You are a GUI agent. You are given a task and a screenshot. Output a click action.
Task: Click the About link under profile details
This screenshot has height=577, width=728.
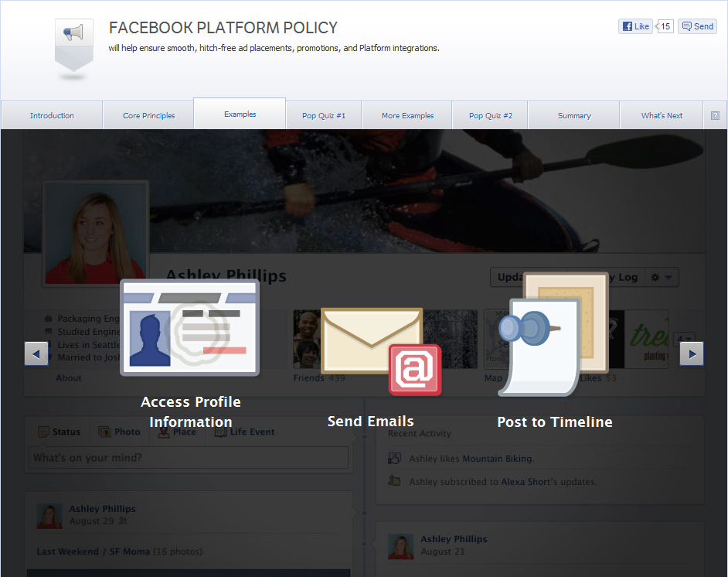[69, 378]
